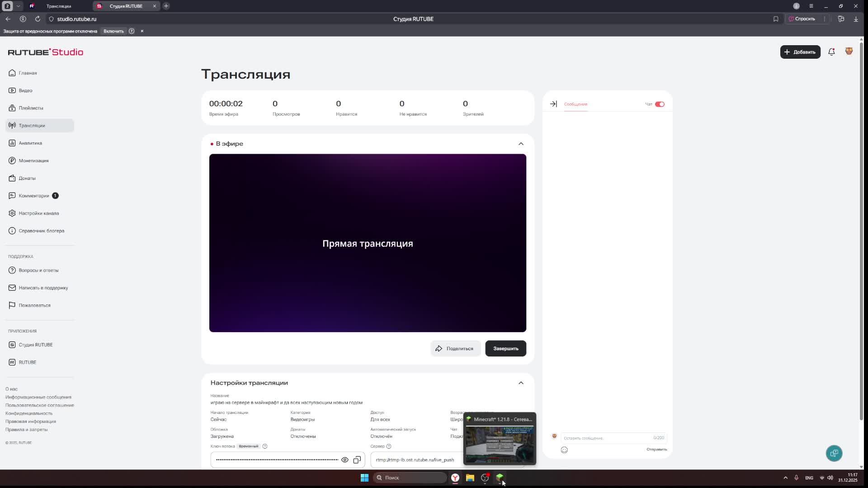Show stream key with the eye icon
868x488 pixels.
click(344, 460)
